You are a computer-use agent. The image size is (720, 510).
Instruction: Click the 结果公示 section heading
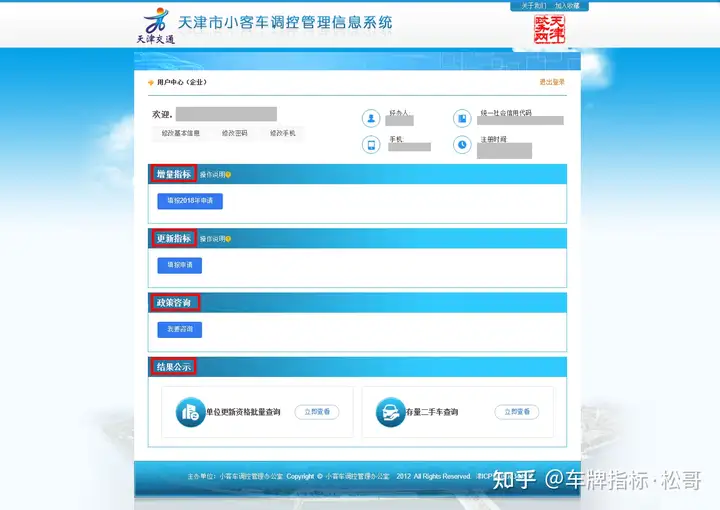click(x=174, y=367)
